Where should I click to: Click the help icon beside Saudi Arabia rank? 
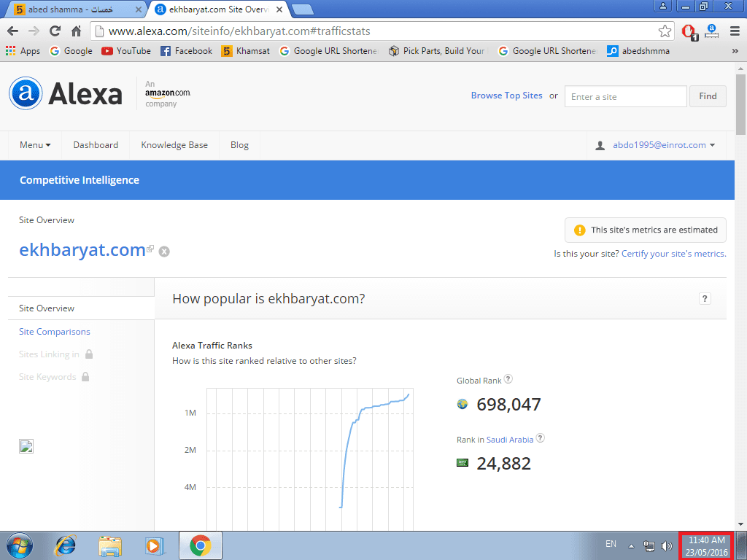[x=541, y=438]
